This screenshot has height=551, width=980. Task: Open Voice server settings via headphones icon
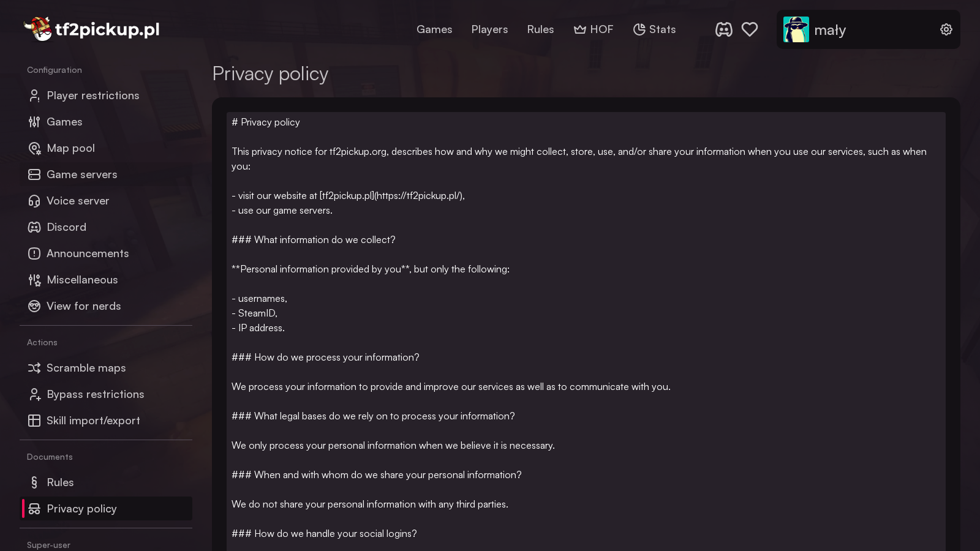tap(34, 201)
